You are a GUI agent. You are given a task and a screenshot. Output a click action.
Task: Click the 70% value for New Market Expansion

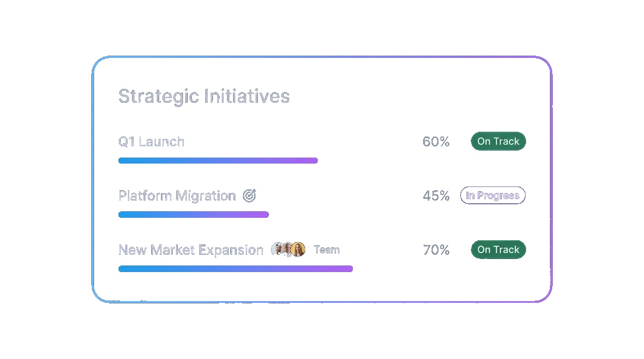tap(436, 250)
